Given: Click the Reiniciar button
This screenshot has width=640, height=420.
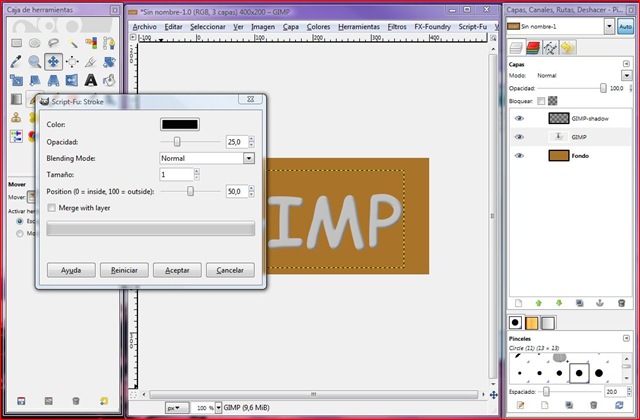Looking at the screenshot, I should [x=124, y=270].
